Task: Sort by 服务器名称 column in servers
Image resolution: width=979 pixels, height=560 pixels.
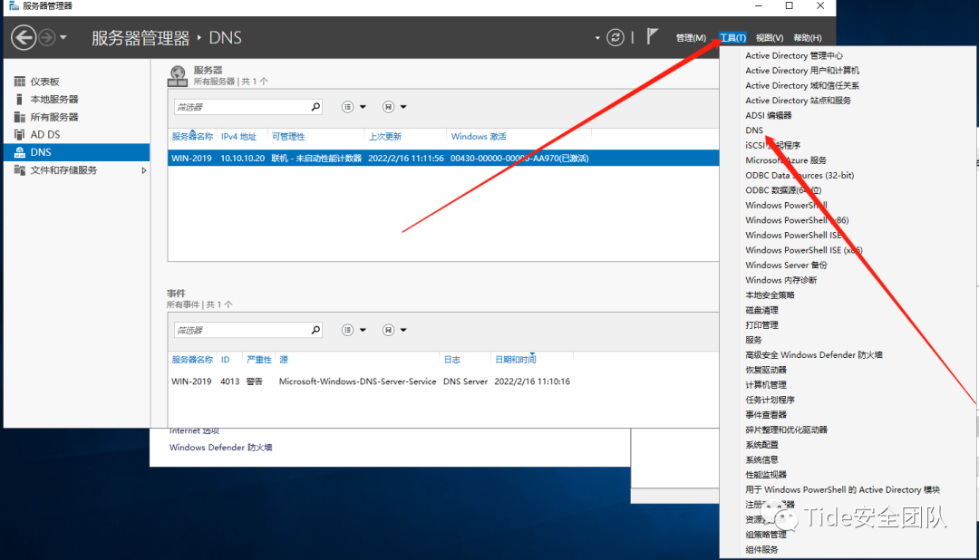Action: pos(192,137)
